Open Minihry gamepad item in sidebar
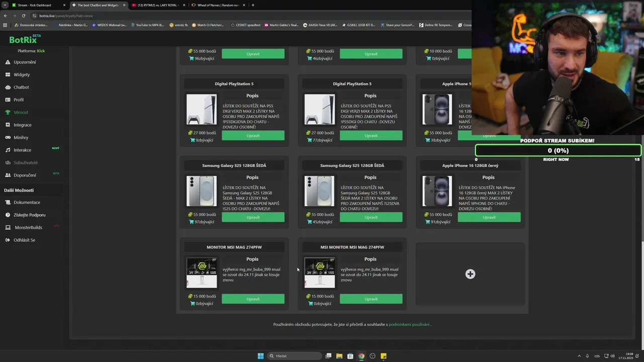The height and width of the screenshot is (362, 644). tap(21, 138)
